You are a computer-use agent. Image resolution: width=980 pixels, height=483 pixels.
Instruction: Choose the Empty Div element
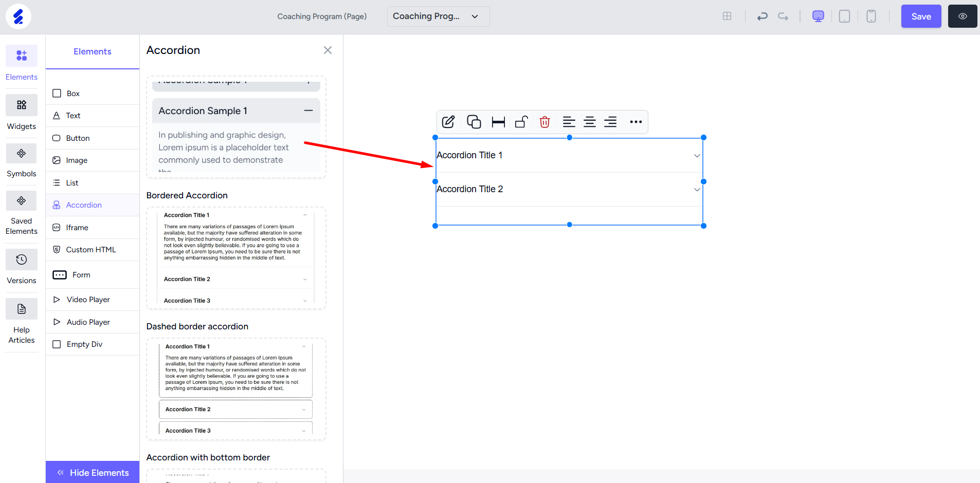(x=93, y=344)
